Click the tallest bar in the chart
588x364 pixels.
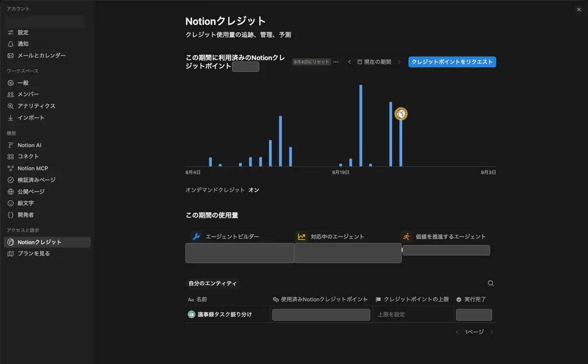[x=361, y=126]
